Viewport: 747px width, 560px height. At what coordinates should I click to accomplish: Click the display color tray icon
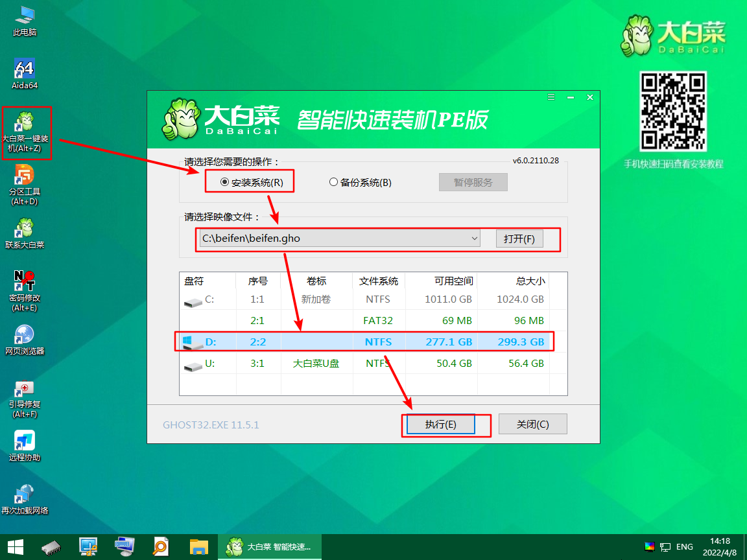(x=649, y=546)
